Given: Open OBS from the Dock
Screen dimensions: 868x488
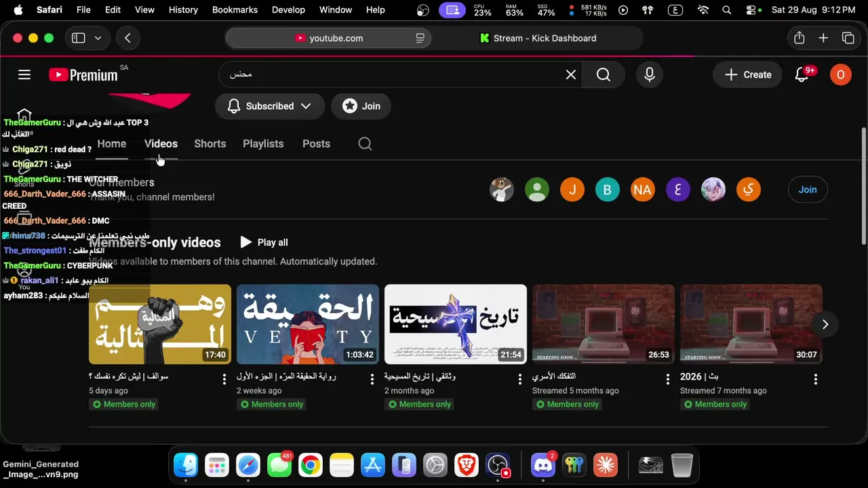Looking at the screenshot, I should coord(498,465).
